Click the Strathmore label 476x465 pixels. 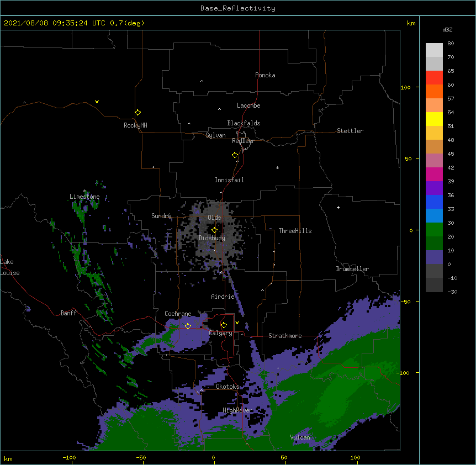tap(285, 336)
